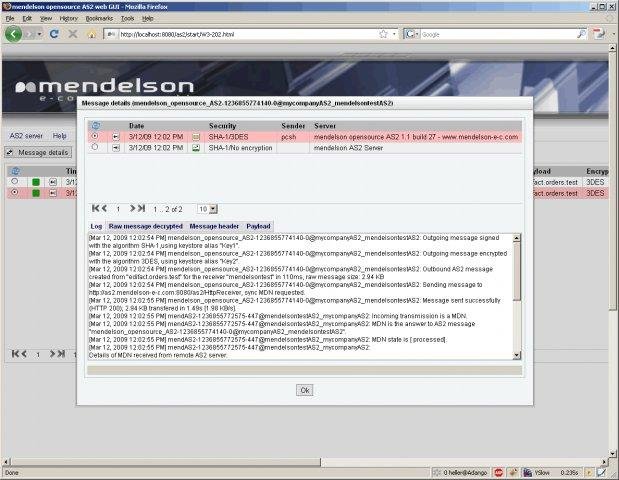Open the Payload tab

259,227
